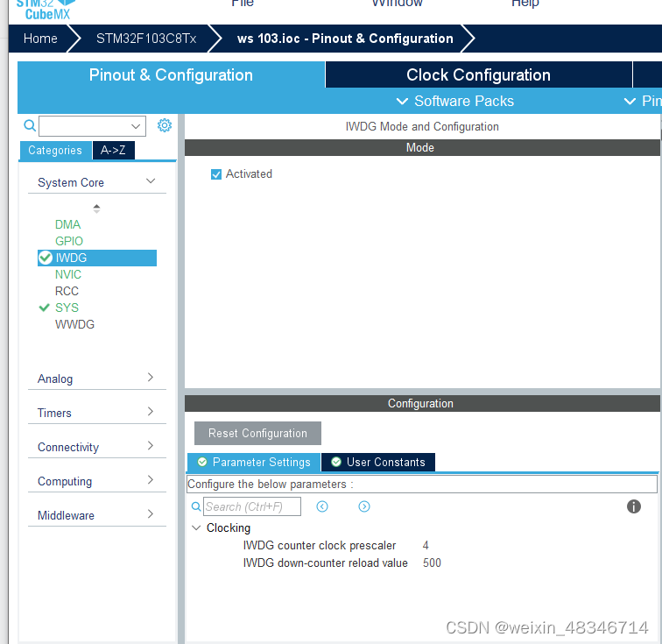This screenshot has width=662, height=644.
Task: Click next search result arrow icon
Action: coord(364,506)
